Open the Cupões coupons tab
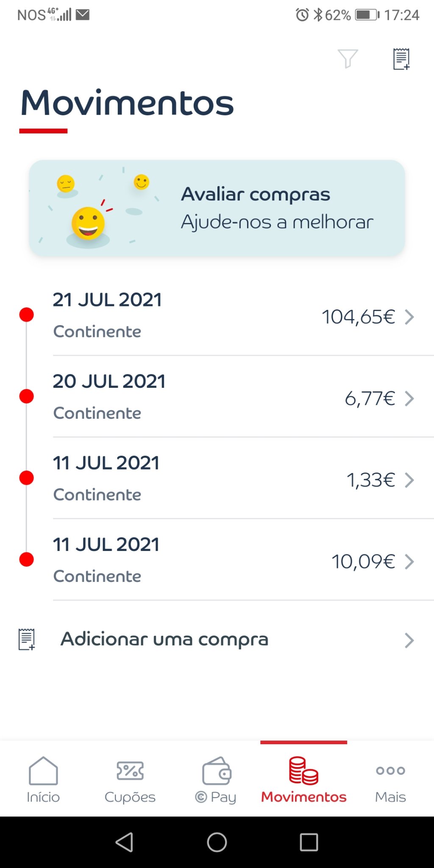The width and height of the screenshot is (434, 868). (130, 779)
